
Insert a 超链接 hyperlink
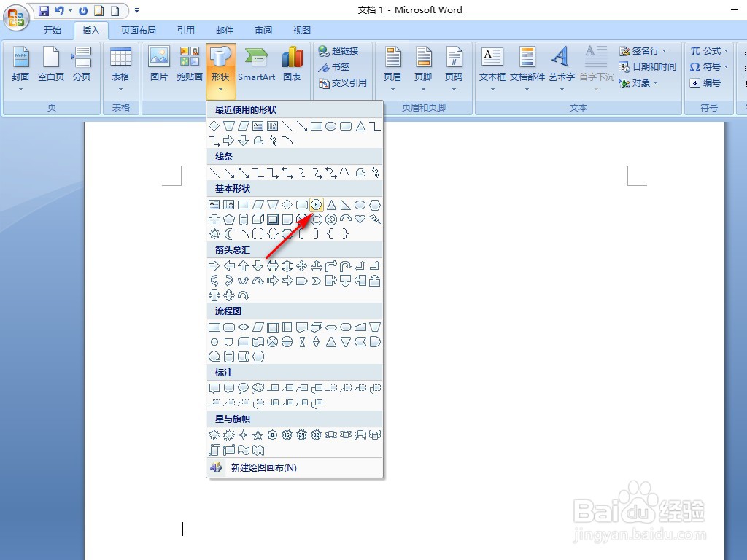point(338,50)
